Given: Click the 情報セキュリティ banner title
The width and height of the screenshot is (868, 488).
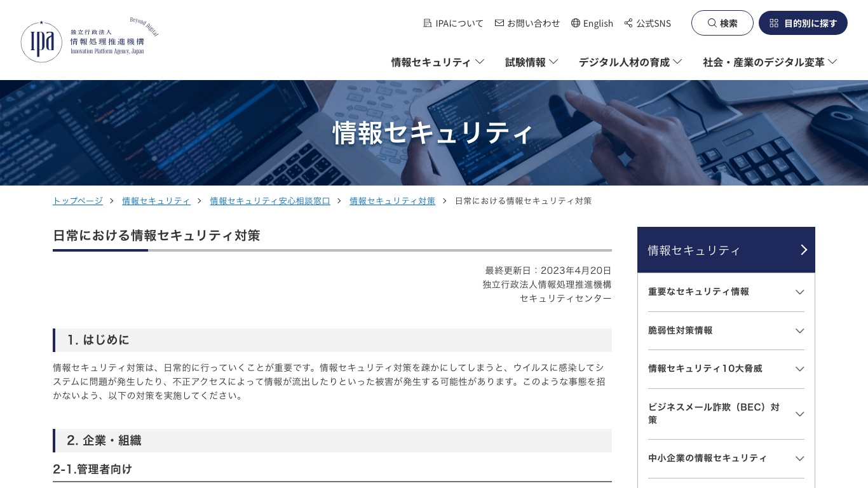Looking at the screenshot, I should [433, 133].
